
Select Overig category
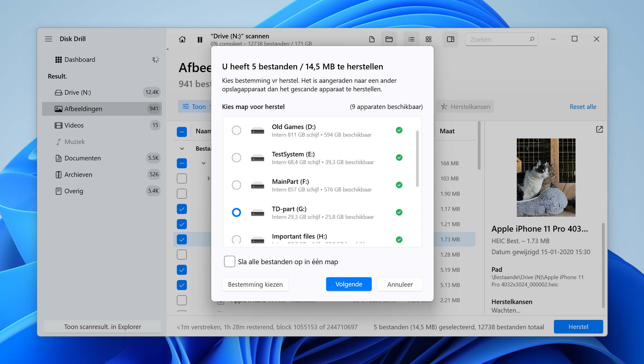tap(102, 191)
